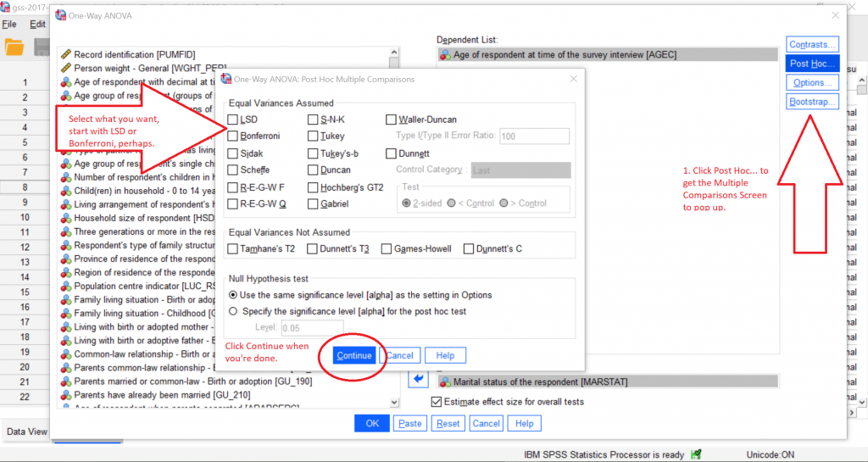Check Hochberg's GT2 option
The image size is (868, 462).
tap(313, 187)
